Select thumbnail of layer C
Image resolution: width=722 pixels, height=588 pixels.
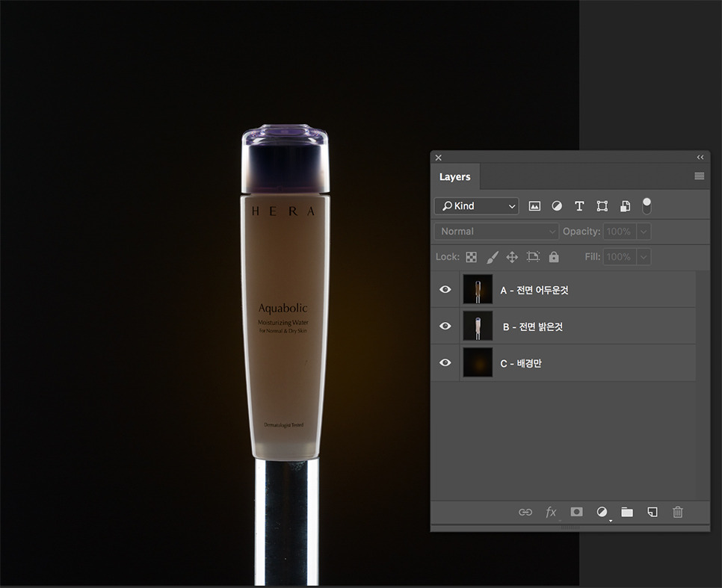pyautogui.click(x=478, y=362)
